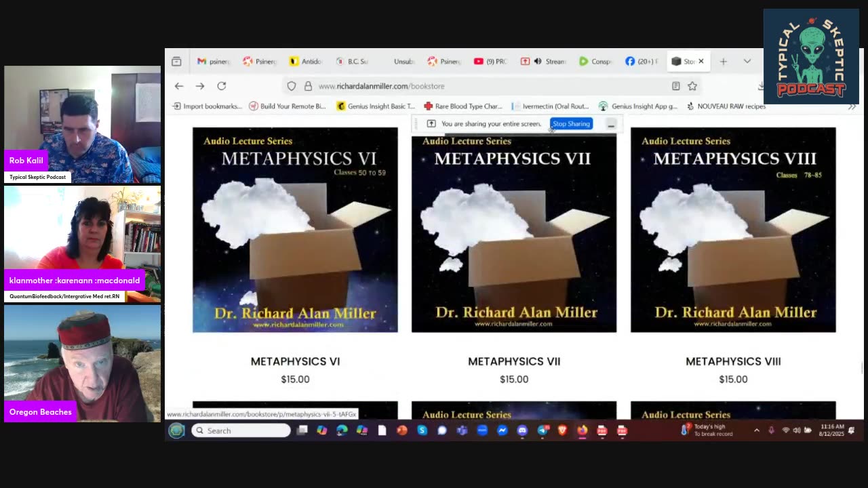Open Messenger from the taskbar
Viewport: 868px width, 488px height.
click(x=502, y=430)
